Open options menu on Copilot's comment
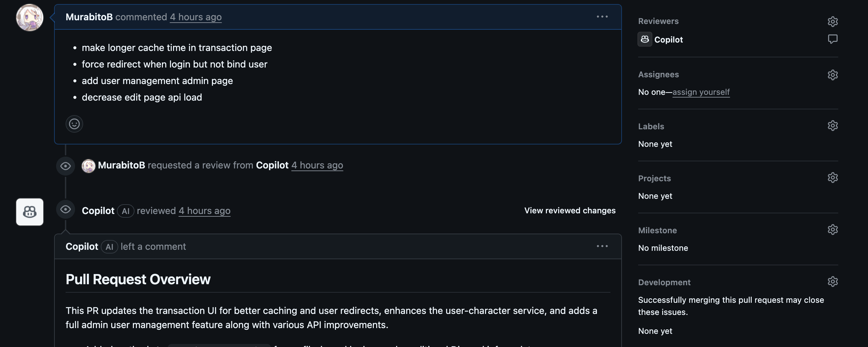 point(602,246)
